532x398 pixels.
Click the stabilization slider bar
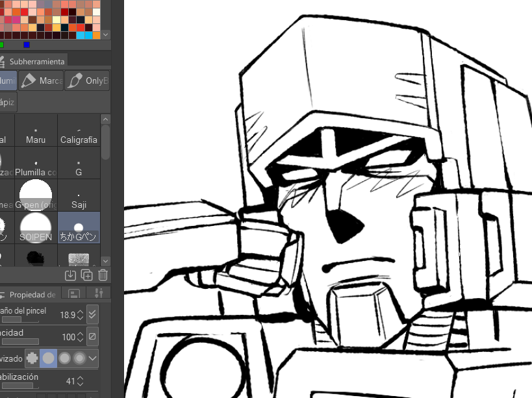tap(19, 386)
